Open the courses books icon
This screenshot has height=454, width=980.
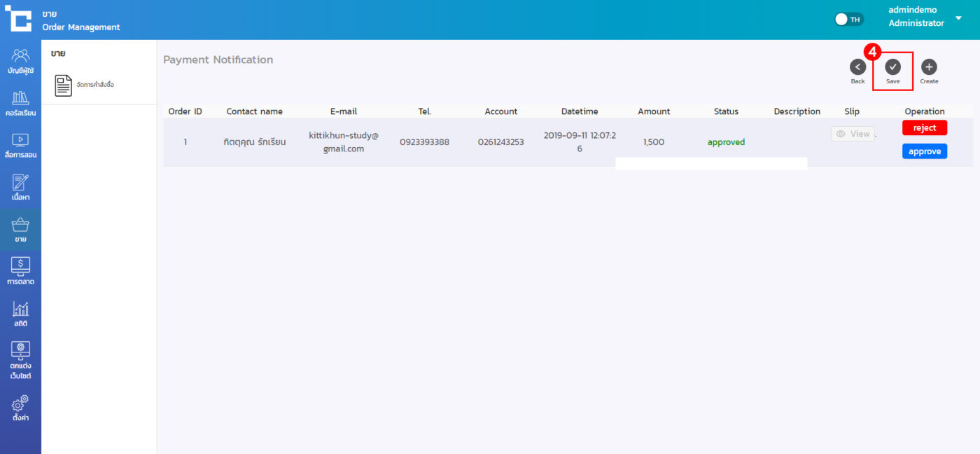20,98
